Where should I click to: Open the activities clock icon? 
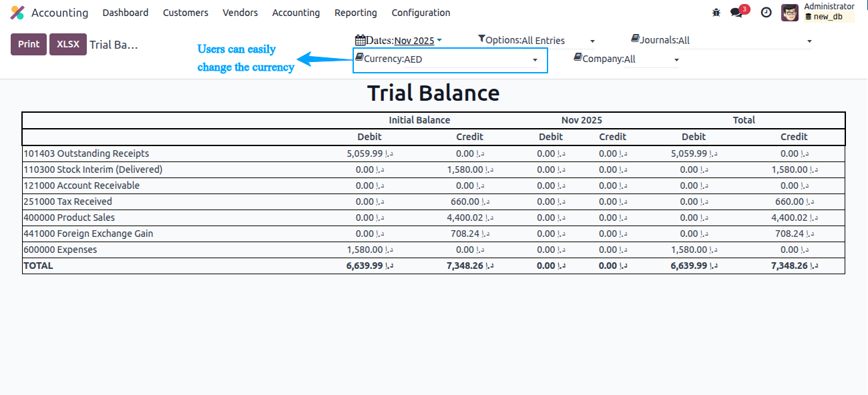coord(767,12)
